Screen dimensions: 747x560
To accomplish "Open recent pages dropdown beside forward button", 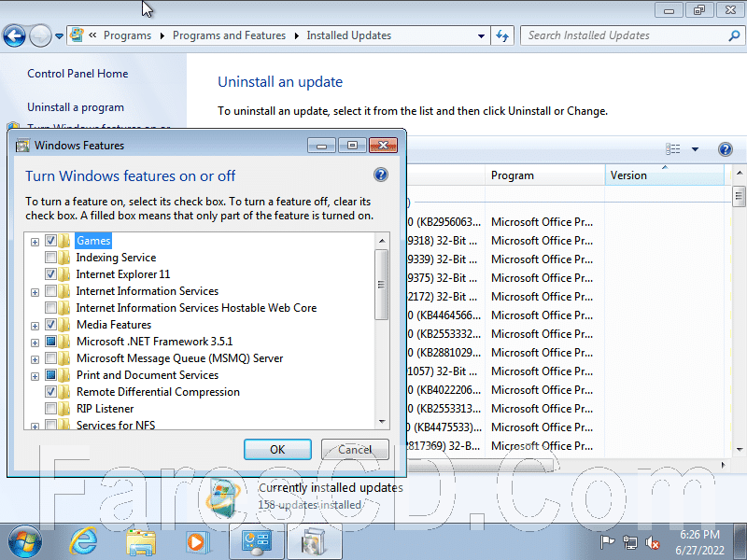I will click(59, 36).
